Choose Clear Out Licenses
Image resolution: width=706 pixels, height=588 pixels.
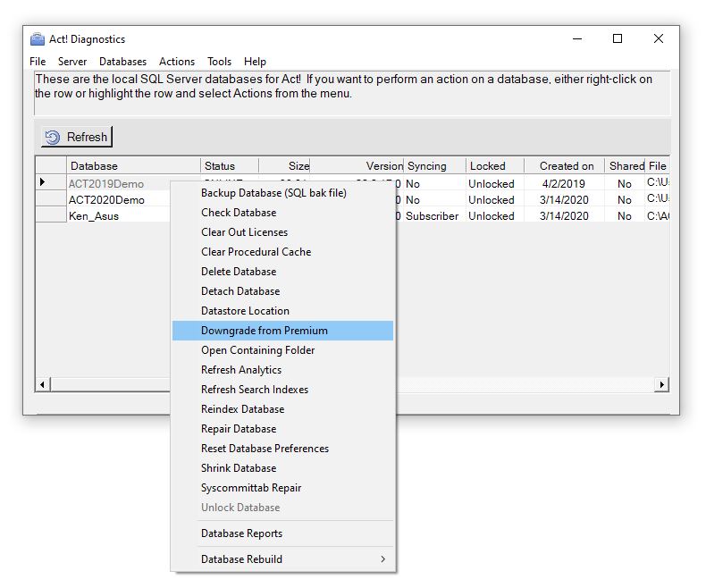(282, 232)
